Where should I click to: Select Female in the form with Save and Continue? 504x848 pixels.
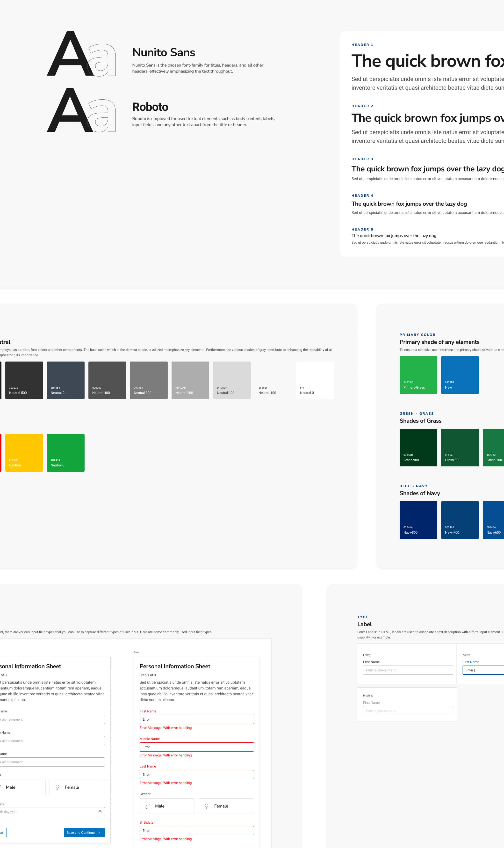tap(77, 787)
